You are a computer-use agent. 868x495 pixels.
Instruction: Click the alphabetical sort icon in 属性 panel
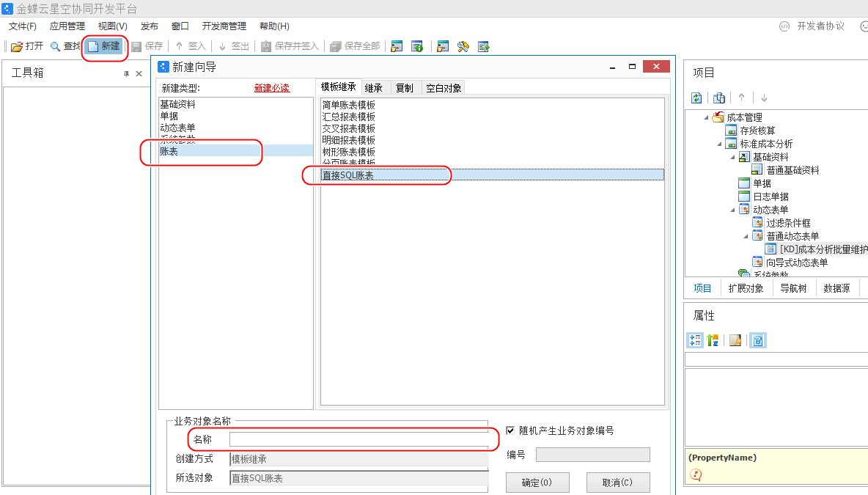713,340
